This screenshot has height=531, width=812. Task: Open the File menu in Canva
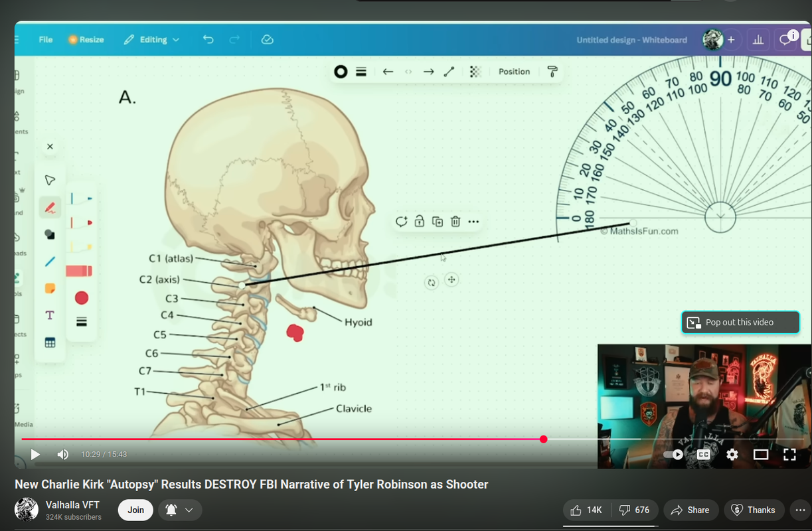click(x=46, y=40)
